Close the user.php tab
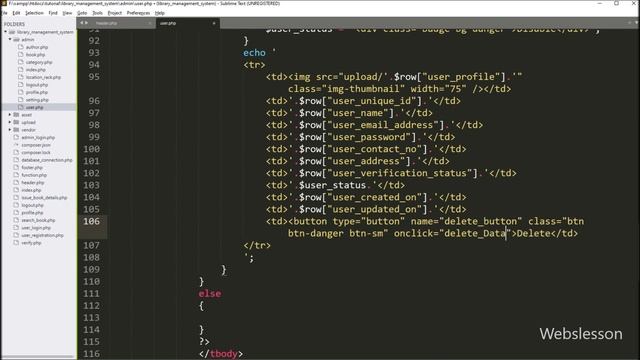 214,23
